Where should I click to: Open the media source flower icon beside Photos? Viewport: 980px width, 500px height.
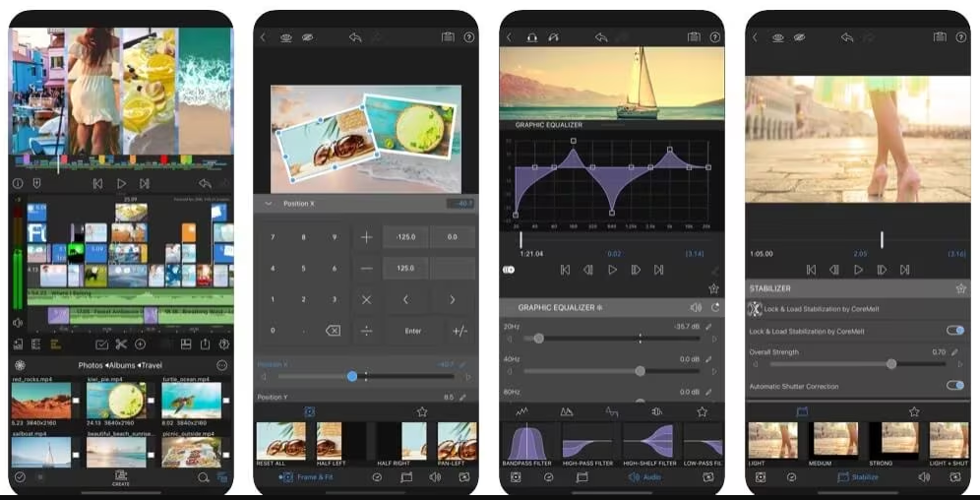pos(20,365)
